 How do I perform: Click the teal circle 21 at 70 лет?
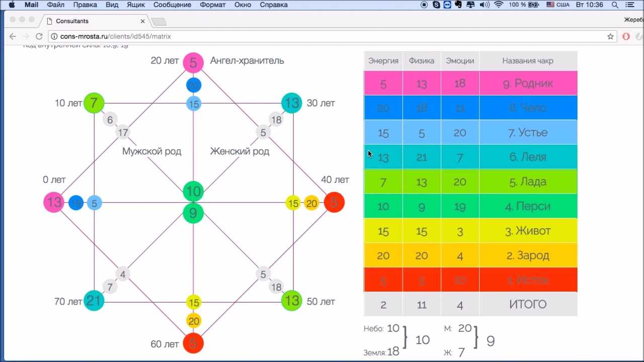click(94, 301)
